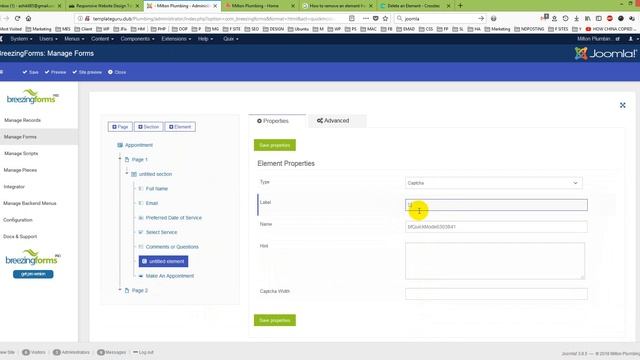Open the Quix menu

point(231,39)
